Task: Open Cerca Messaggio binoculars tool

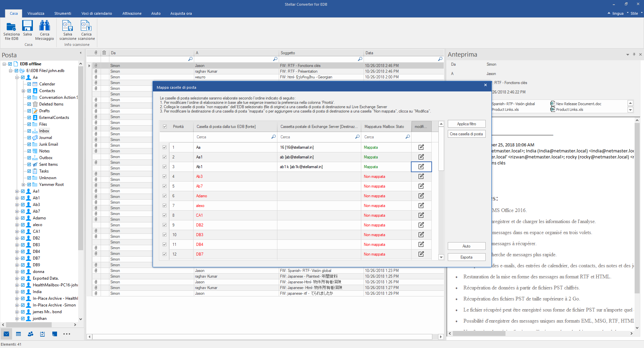Action: click(45, 26)
